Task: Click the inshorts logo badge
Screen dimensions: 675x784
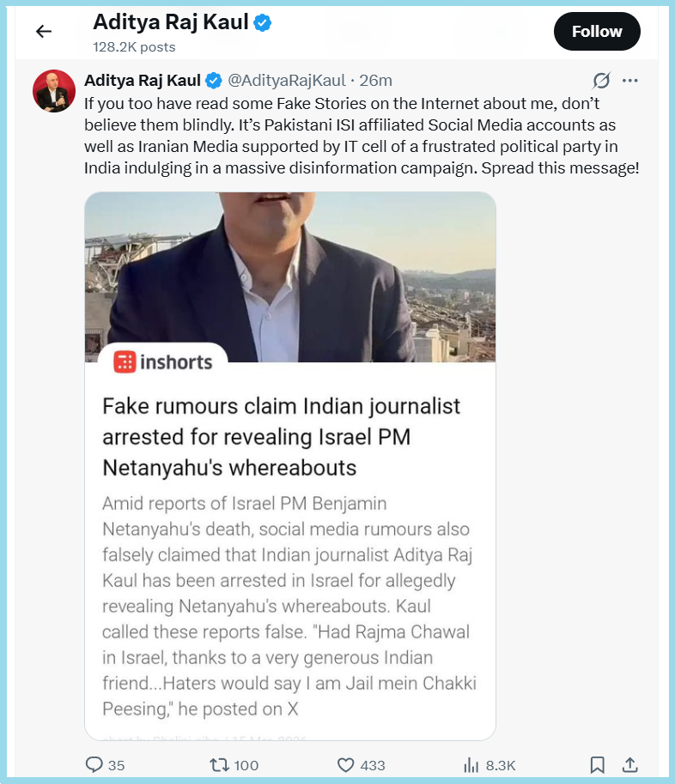Action: (x=163, y=362)
